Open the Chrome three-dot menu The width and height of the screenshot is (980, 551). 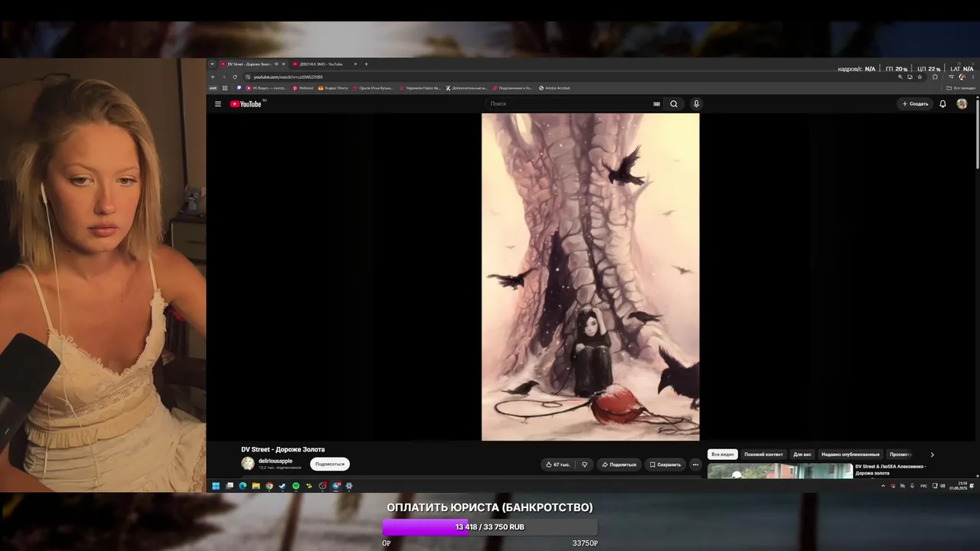[x=972, y=77]
